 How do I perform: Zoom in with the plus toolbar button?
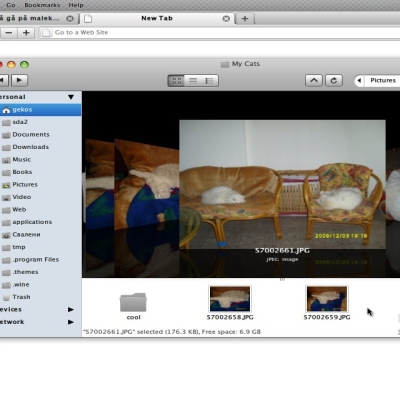[x=26, y=33]
